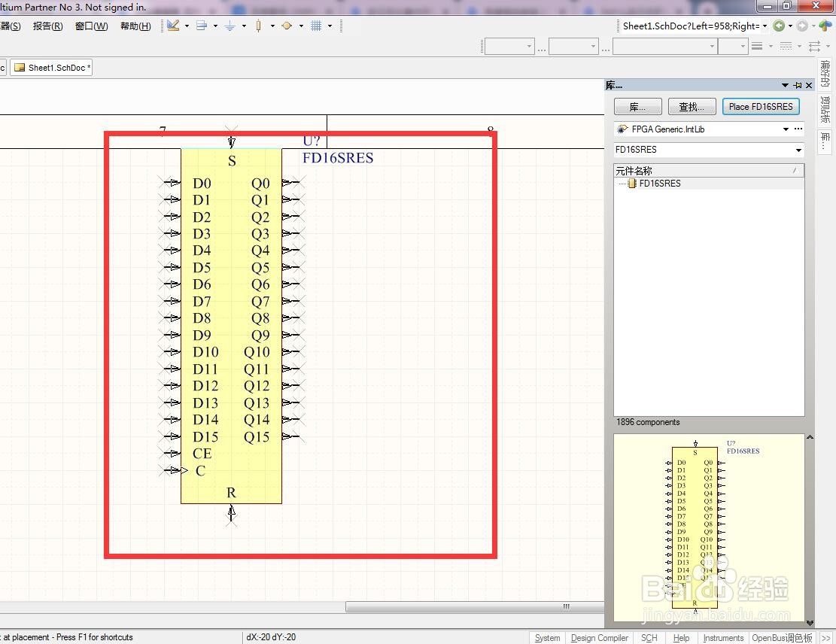Click the Sheet1.SchDoc address field

coord(691,26)
